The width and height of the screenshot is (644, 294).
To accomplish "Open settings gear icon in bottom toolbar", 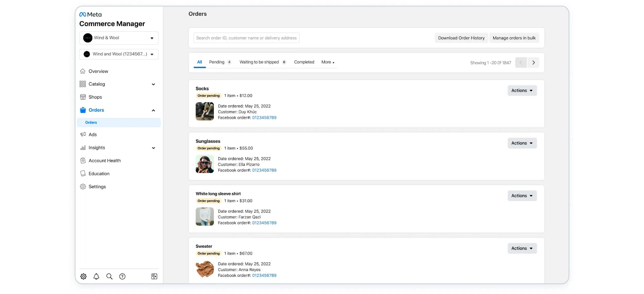I will 83,276.
